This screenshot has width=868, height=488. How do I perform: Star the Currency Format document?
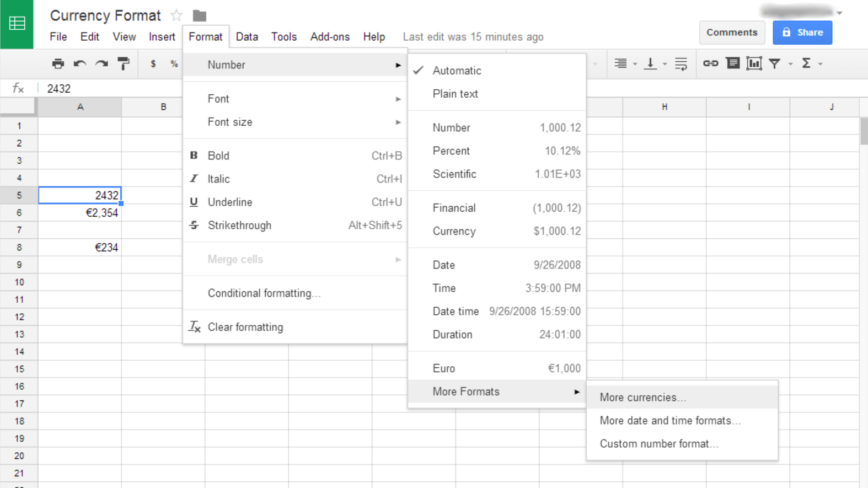176,15
